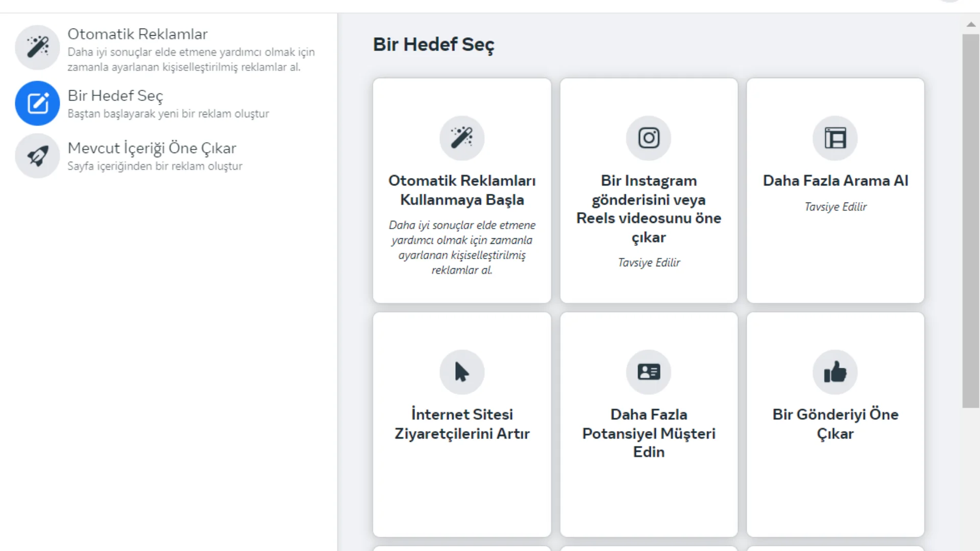Click the magic wand icon in the Otomatik Reklamları card
Screen dimensions: 980x551
coord(461,138)
